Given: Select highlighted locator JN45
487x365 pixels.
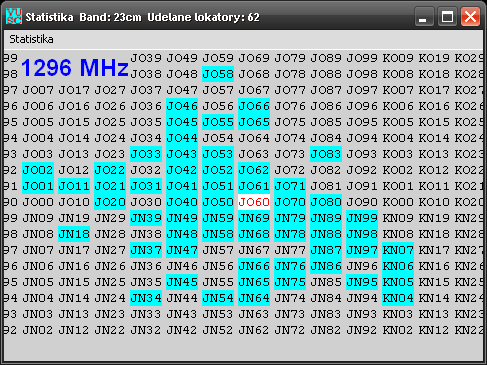Looking at the screenshot, I should tap(182, 282).
